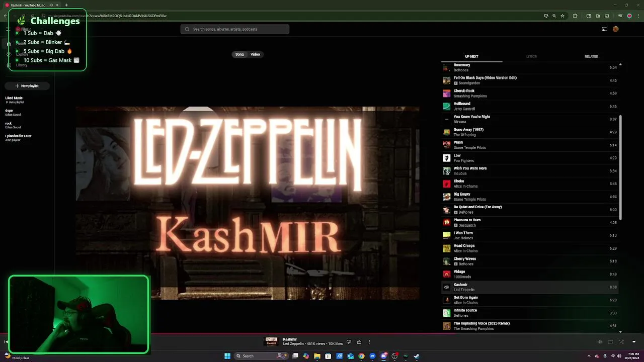Dislike the Kashmir track in player bar

(x=349, y=342)
